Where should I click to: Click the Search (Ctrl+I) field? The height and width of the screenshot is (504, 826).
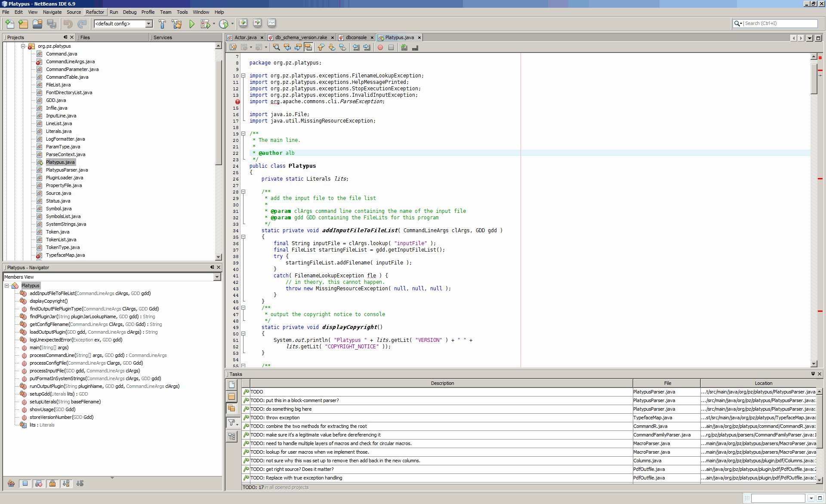click(x=780, y=24)
